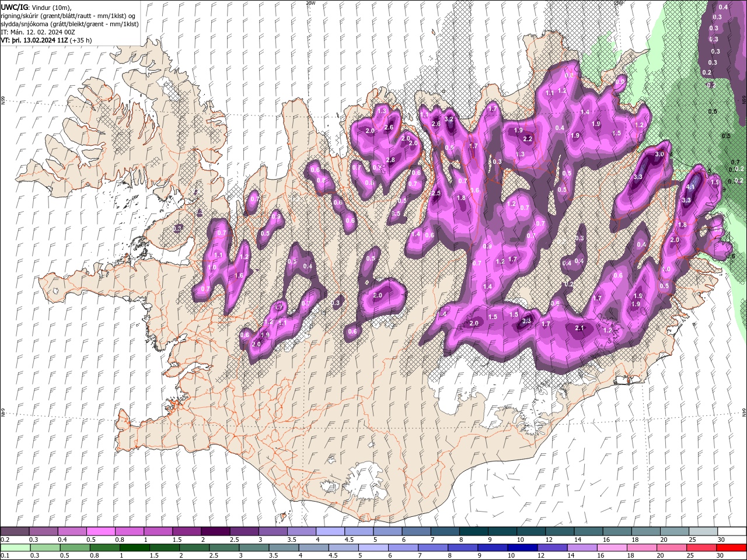The width and height of the screenshot is (747, 560).
Task: Select the bright pink 0.5 swatch in the upper legend
Action: (x=101, y=531)
